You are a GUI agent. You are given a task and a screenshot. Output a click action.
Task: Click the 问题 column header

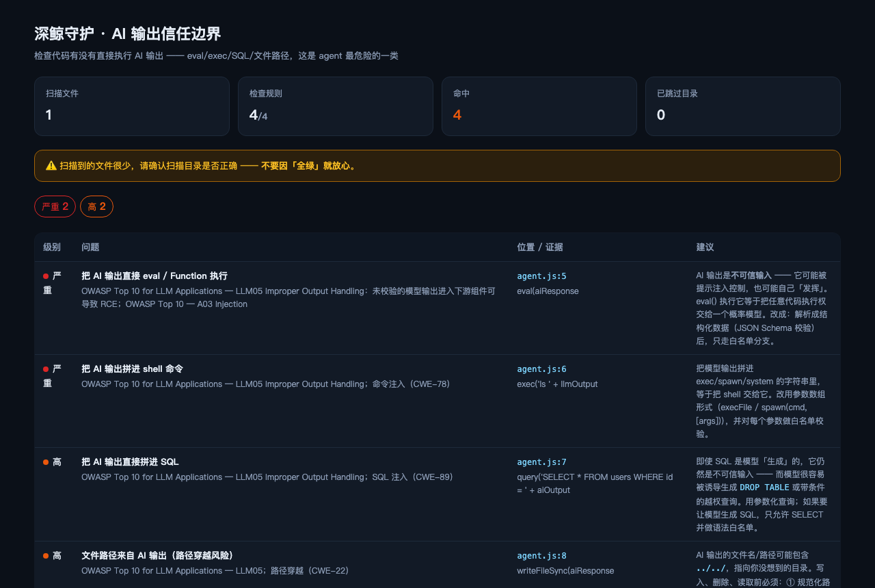pyautogui.click(x=90, y=247)
